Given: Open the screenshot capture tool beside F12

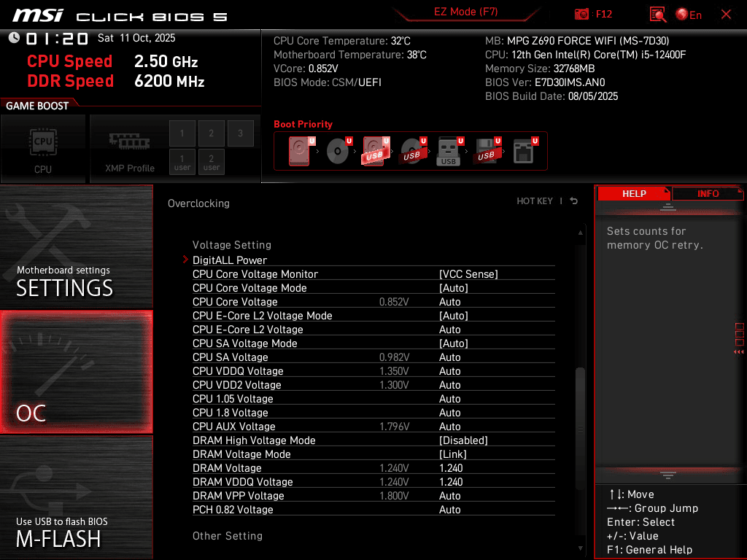Looking at the screenshot, I should click(x=582, y=13).
